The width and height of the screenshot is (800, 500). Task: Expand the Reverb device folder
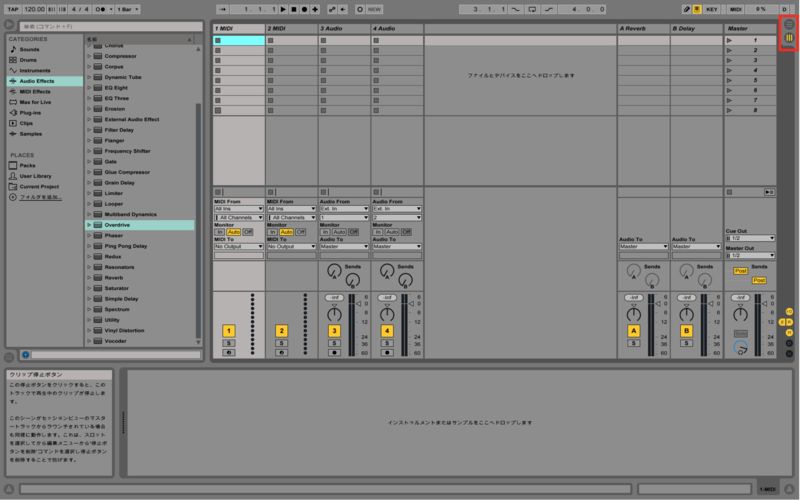(x=89, y=278)
